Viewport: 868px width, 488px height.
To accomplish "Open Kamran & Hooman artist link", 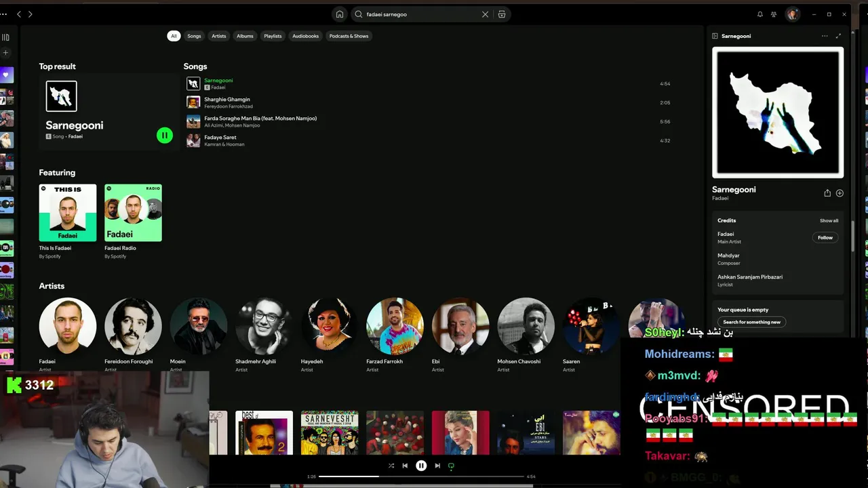I will point(224,144).
